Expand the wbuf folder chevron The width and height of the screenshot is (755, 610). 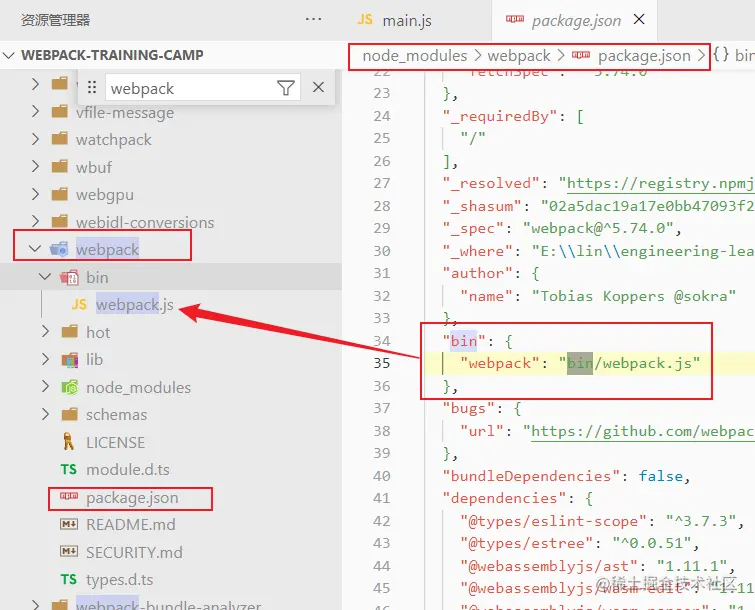(x=35, y=167)
